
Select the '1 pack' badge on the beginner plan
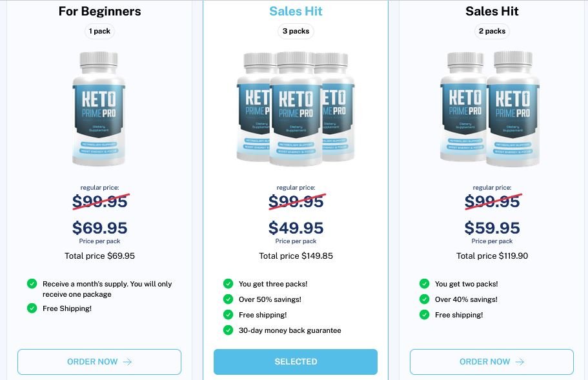coord(99,31)
